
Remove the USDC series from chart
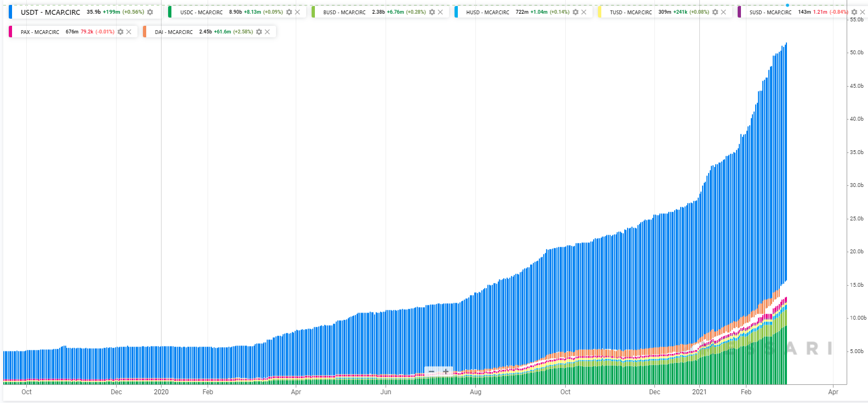[x=297, y=12]
